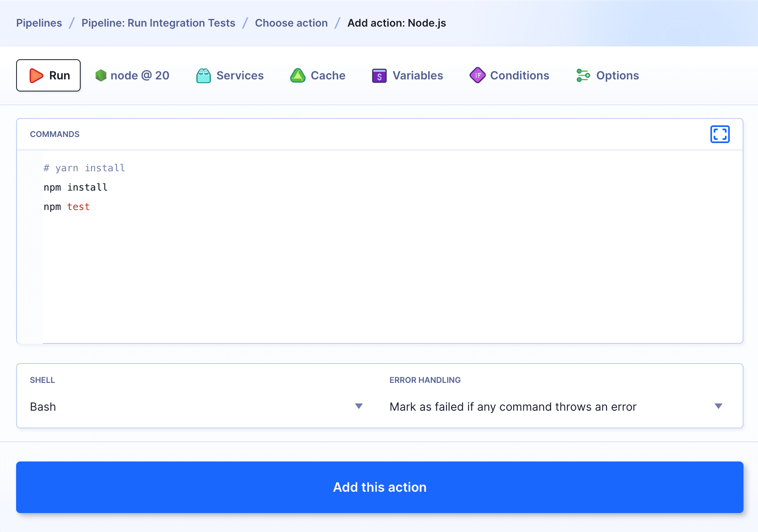Click the purple IF Conditions icon
758x532 pixels.
coord(477,75)
